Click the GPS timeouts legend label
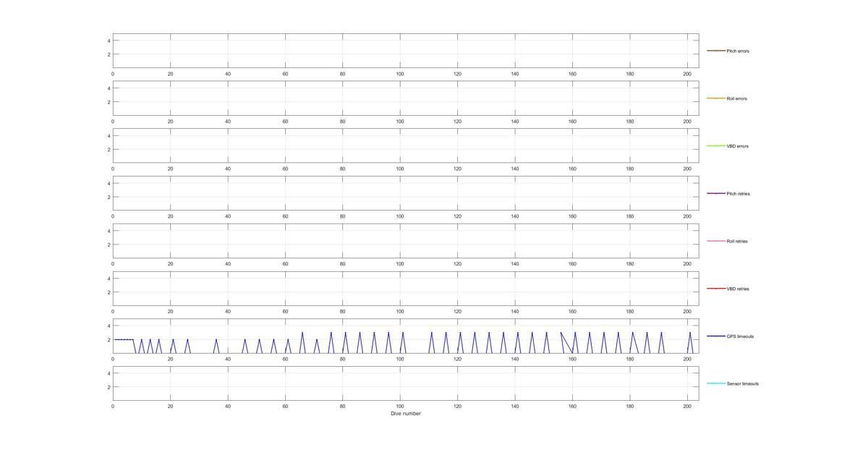Viewport: 868px width, 450px height. tap(740, 336)
